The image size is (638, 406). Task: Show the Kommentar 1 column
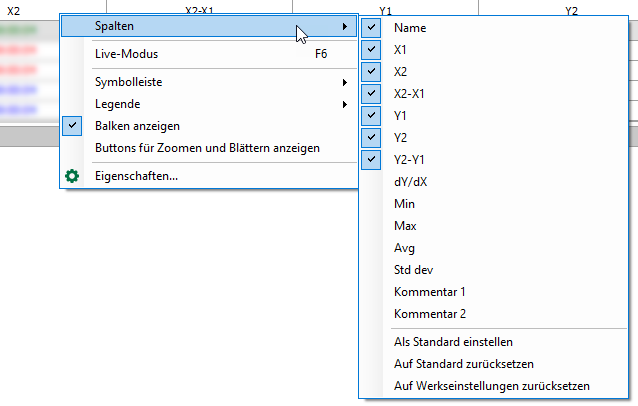click(x=429, y=291)
